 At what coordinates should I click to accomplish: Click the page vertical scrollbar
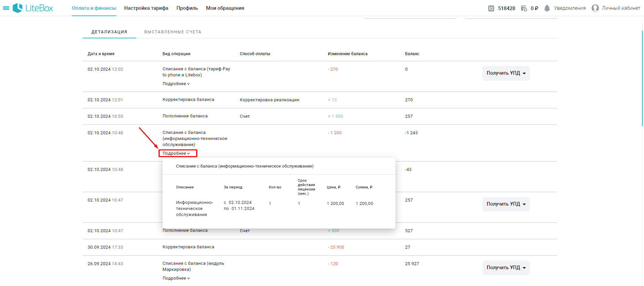click(642, 78)
